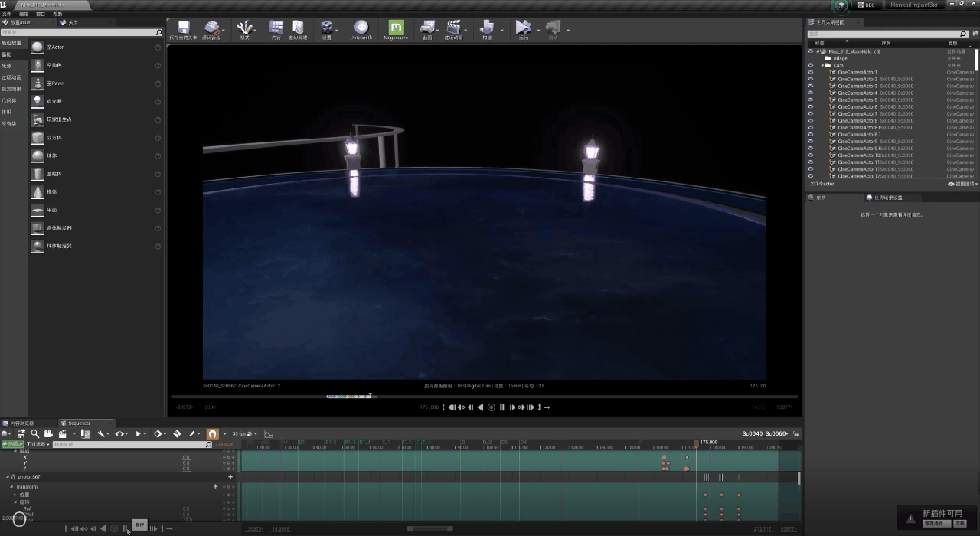Select the Geometry (几何体) category
This screenshot has width=980, height=536.
tap(8, 100)
